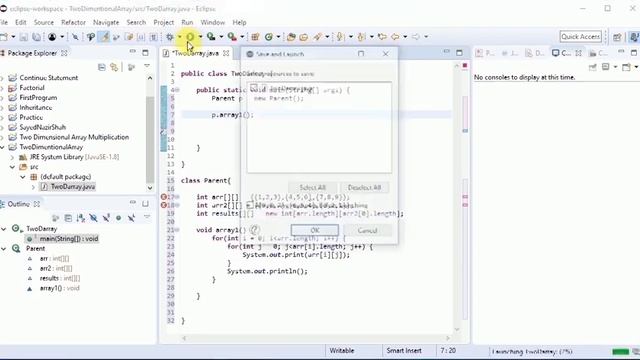Open the Edit menu
This screenshot has width=640, height=360.
21,22
